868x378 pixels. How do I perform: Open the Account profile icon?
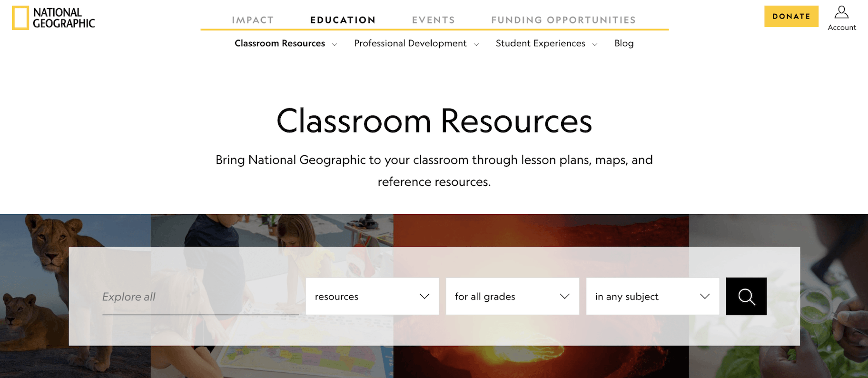(841, 12)
